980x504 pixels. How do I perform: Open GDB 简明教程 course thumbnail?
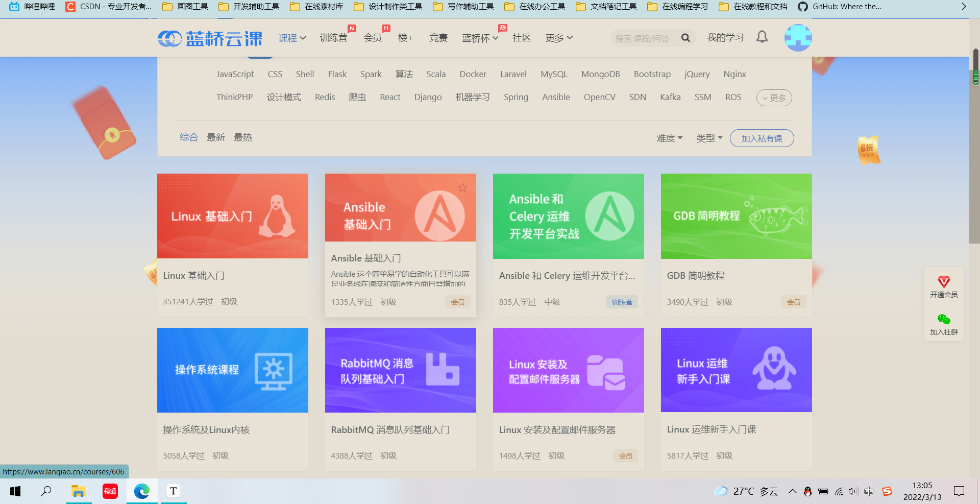click(736, 216)
